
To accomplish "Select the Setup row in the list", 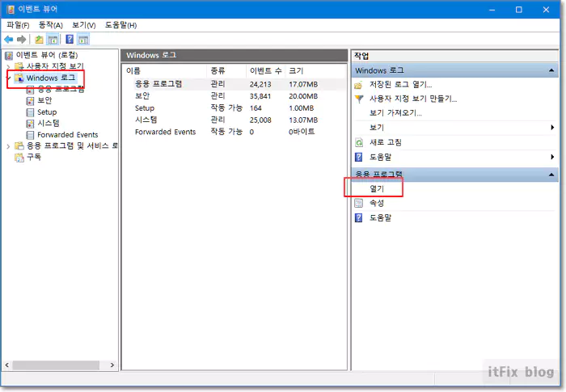I will (234, 108).
